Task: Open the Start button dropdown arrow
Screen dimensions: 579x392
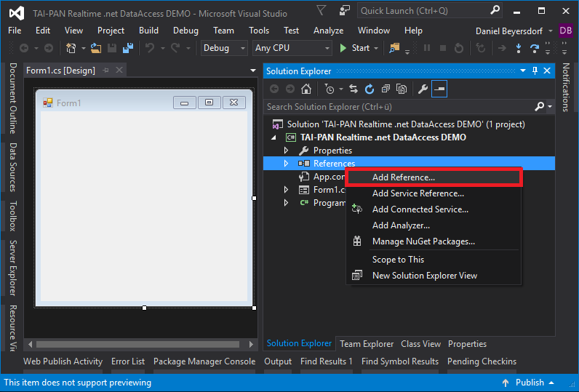Action: pyautogui.click(x=376, y=48)
